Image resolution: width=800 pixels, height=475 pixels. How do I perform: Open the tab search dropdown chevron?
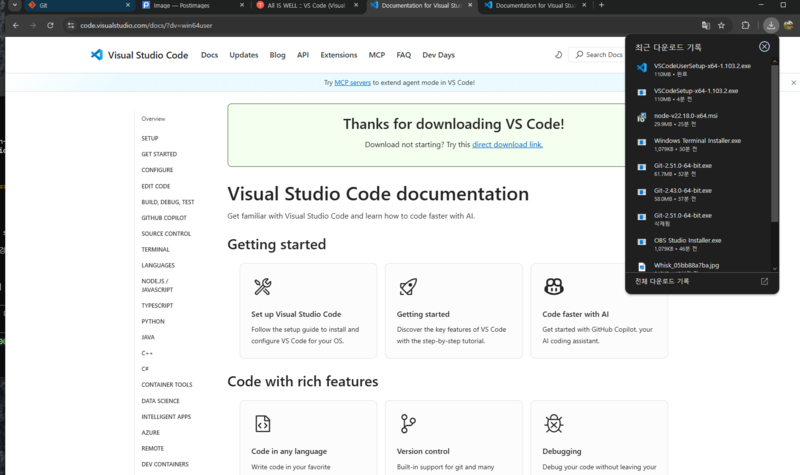pyautogui.click(x=14, y=5)
